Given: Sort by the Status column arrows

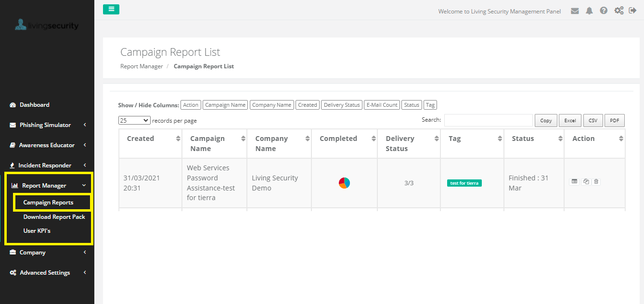Looking at the screenshot, I should point(560,139).
